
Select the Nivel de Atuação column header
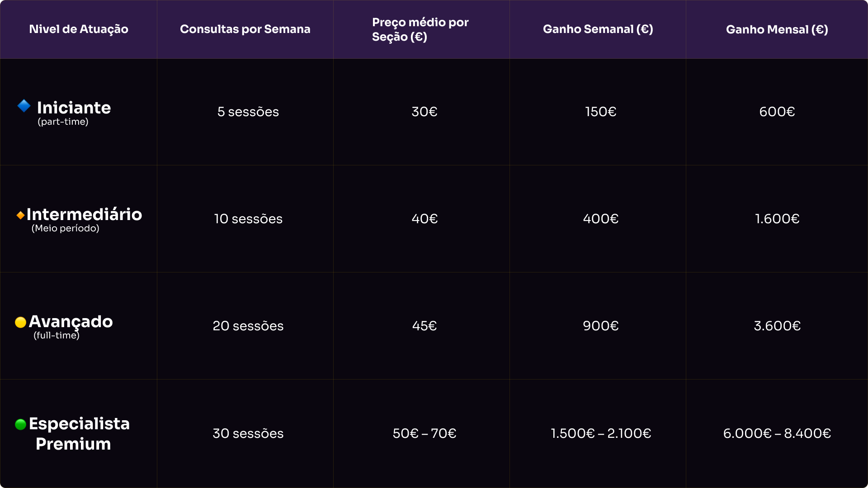pyautogui.click(x=79, y=29)
